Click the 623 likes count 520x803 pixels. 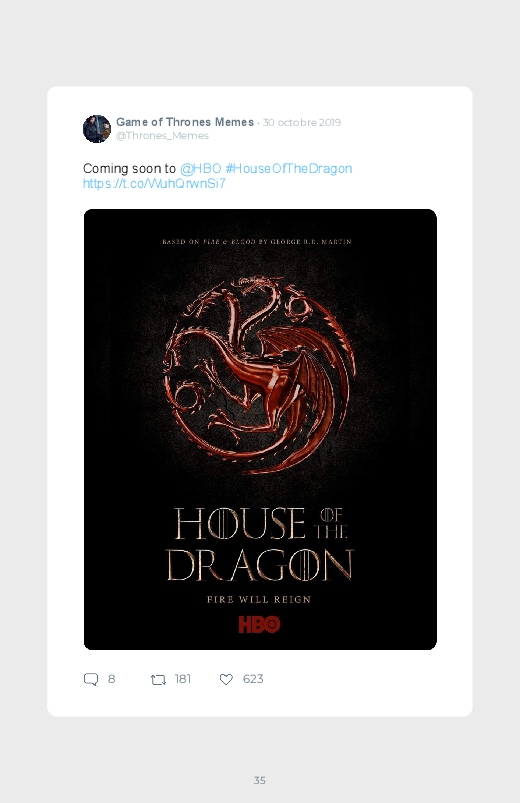pos(253,679)
